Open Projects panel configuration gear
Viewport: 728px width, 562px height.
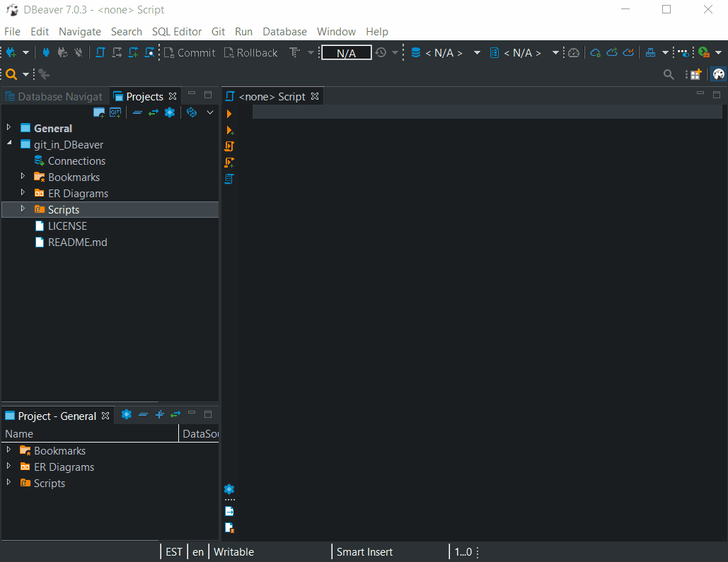coord(170,112)
